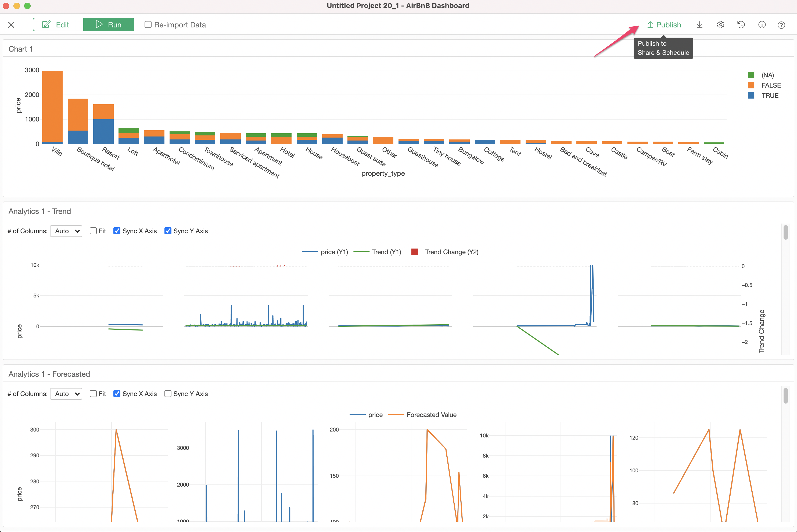Click the download icon in toolbar
This screenshot has height=532, width=797.
[699, 25]
